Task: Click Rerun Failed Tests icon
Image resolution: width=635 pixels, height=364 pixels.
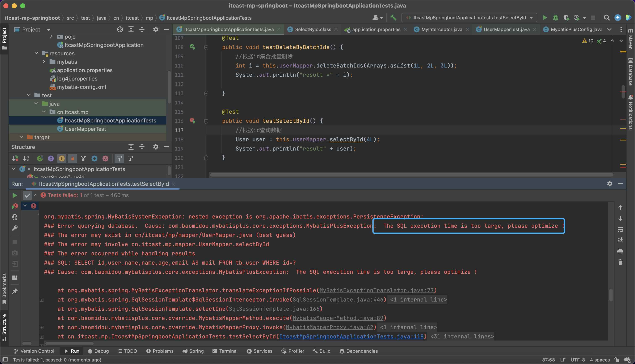Action: pyautogui.click(x=15, y=206)
